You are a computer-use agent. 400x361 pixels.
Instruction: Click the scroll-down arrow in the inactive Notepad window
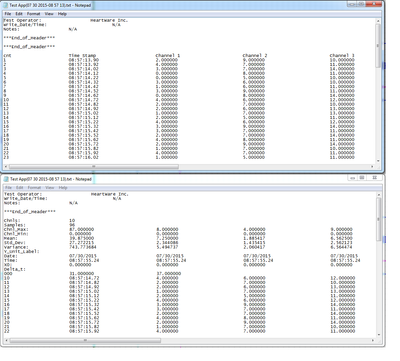[x=379, y=335]
